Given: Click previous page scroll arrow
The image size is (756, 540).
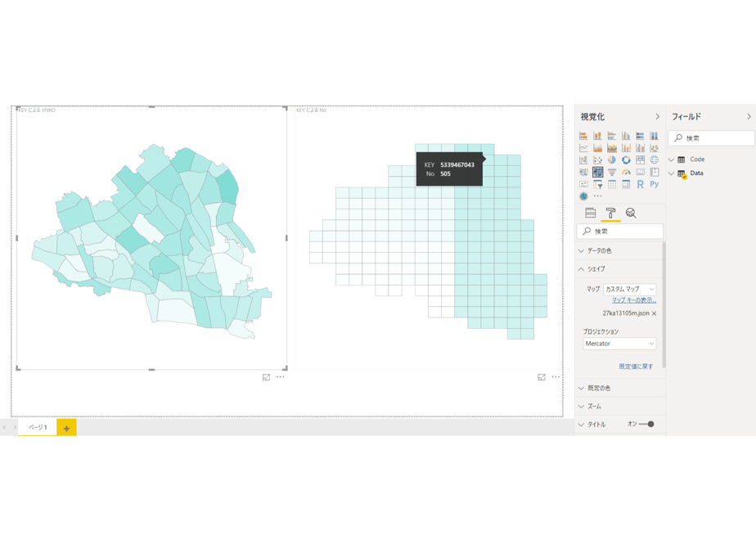Looking at the screenshot, I should [x=4, y=427].
